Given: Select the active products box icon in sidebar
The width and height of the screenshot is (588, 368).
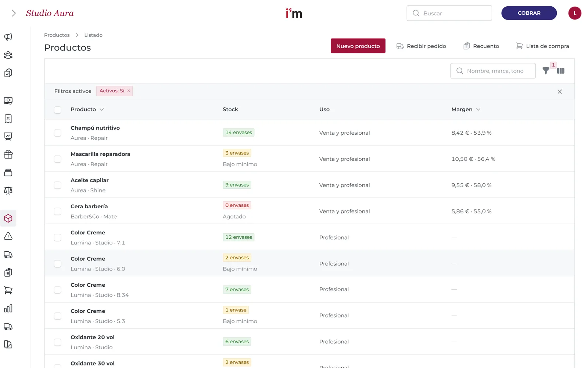Looking at the screenshot, I should point(8,218).
